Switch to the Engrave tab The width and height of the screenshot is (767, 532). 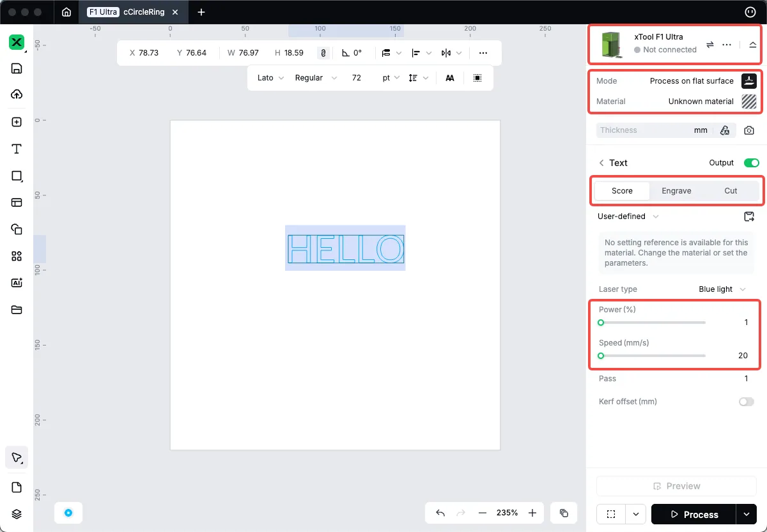(676, 191)
